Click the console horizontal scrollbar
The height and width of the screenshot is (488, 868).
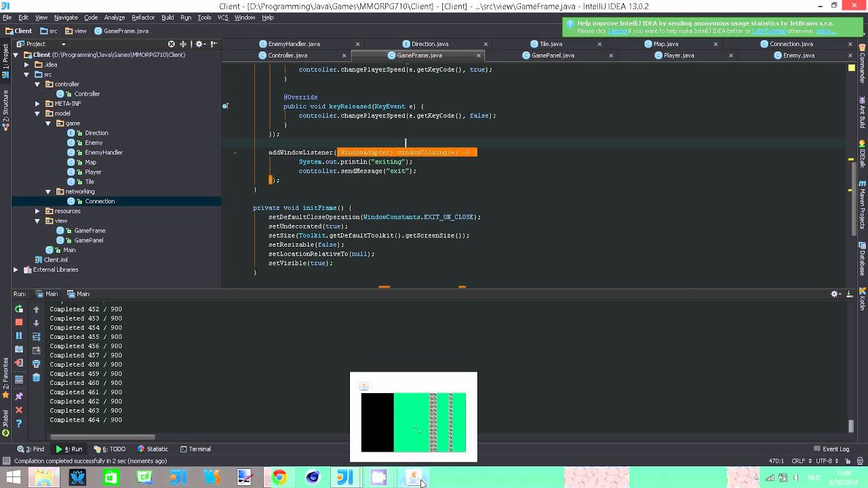click(x=102, y=437)
